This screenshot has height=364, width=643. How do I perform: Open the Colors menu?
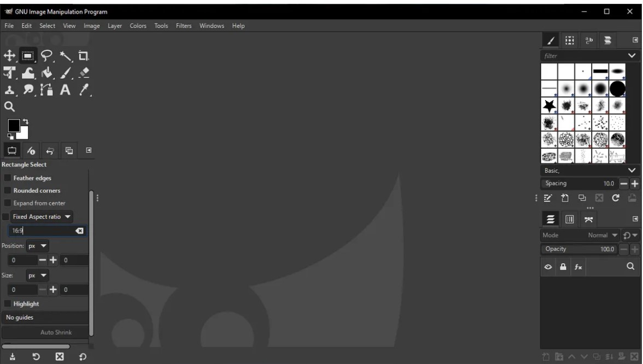click(138, 26)
